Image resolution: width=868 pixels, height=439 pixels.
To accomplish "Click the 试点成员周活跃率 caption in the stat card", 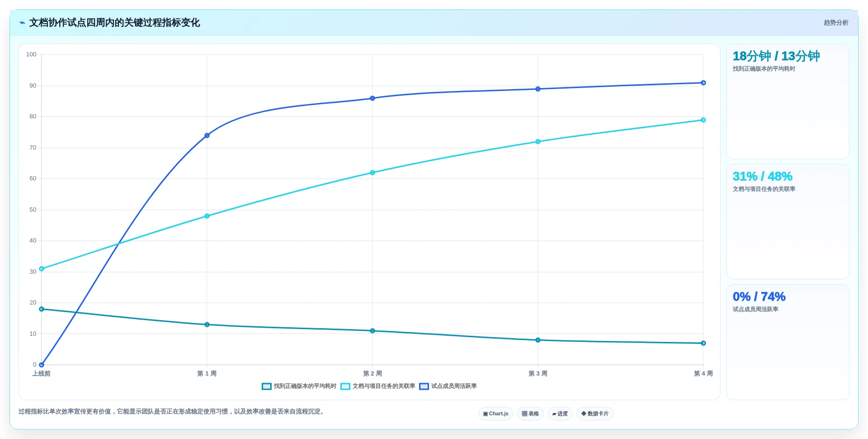I will (x=755, y=309).
